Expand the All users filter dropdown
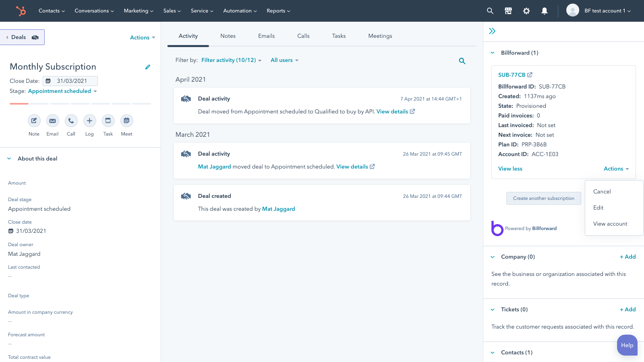Screen dimensions: 644x362 tap(284, 60)
